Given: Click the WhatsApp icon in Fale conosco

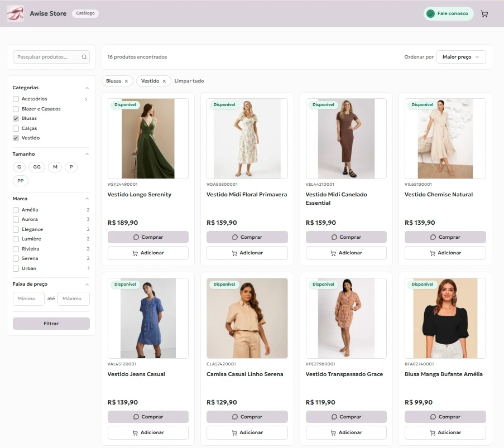Looking at the screenshot, I should [x=430, y=13].
